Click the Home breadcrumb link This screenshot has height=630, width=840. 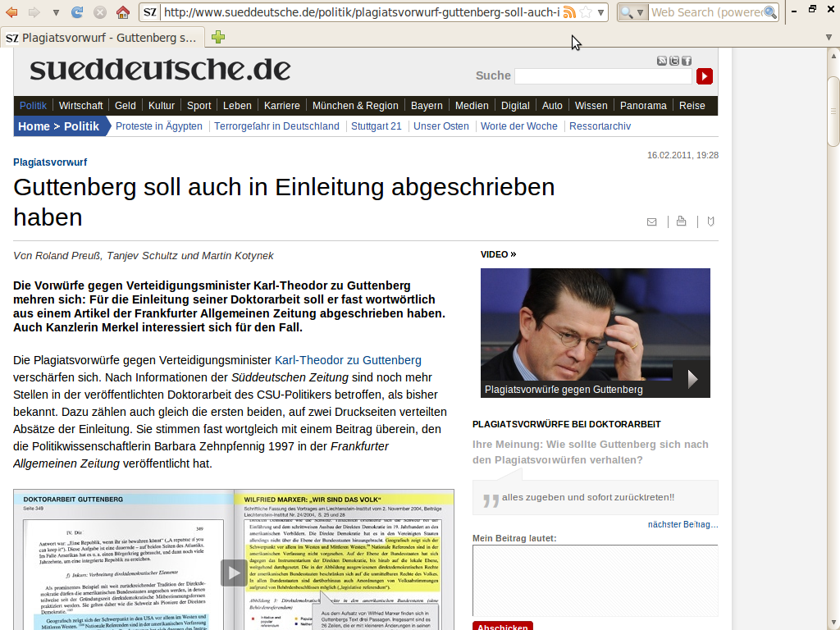(34, 126)
